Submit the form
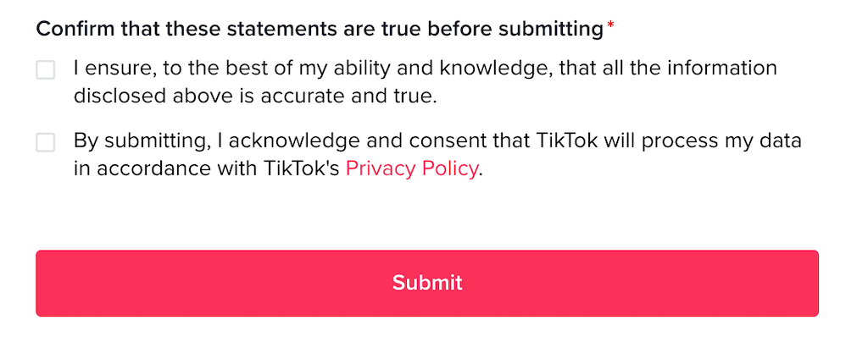Screen dimensions: 868x342 (x=427, y=283)
